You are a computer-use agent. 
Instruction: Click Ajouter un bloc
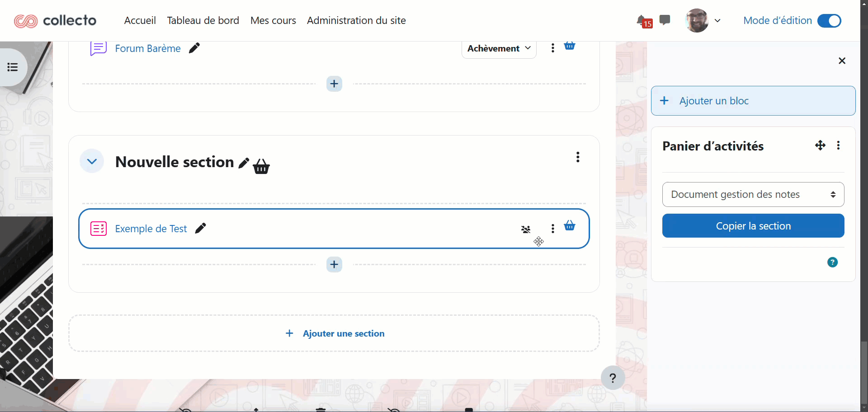click(753, 101)
